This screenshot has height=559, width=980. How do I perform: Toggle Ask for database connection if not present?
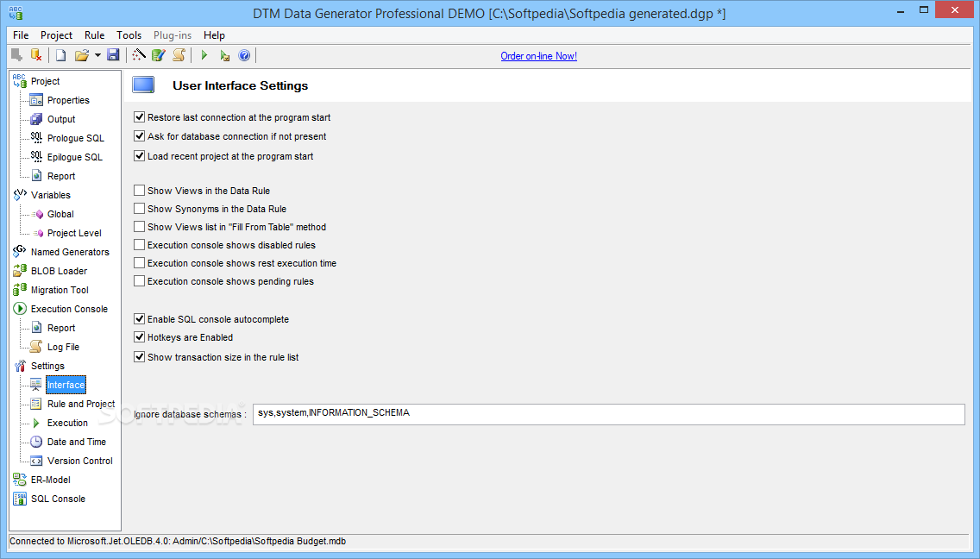(x=140, y=135)
